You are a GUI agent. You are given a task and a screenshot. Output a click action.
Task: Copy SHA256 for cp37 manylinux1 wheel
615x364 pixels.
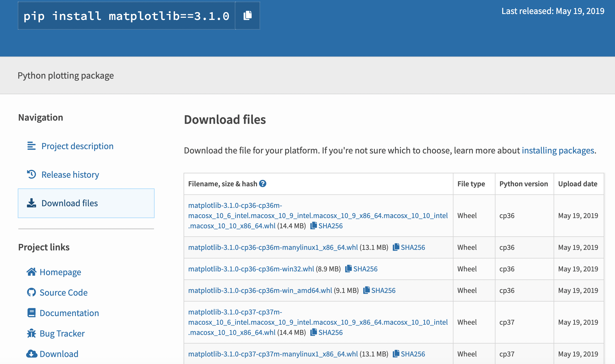[409, 354]
